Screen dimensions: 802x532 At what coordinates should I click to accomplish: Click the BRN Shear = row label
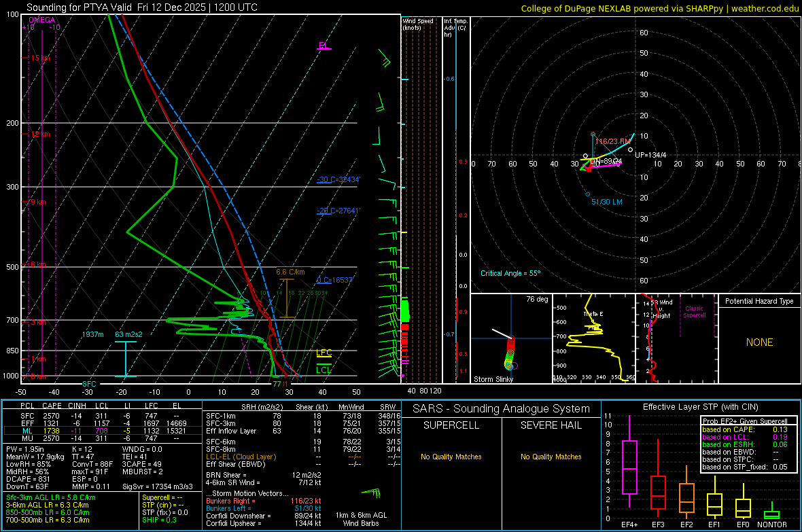pyautogui.click(x=226, y=475)
